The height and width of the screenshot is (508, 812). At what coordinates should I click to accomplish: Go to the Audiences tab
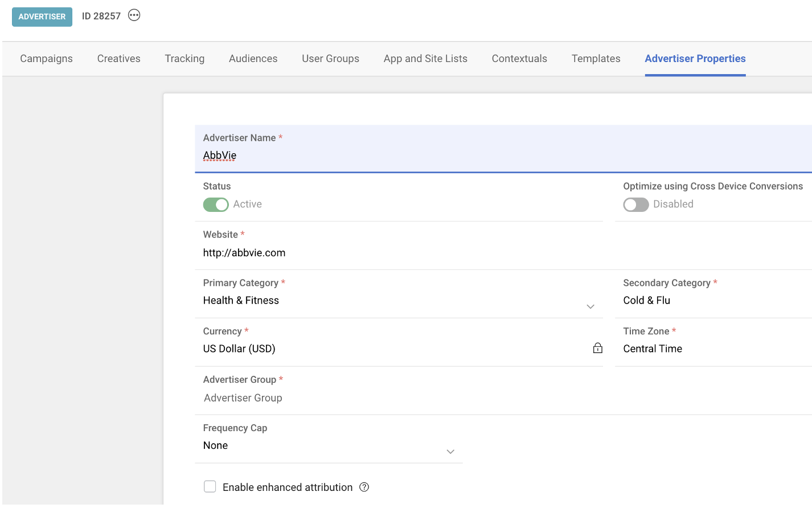click(253, 59)
